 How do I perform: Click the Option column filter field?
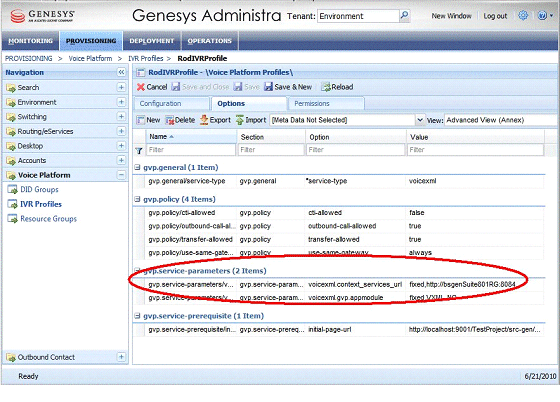tap(355, 150)
